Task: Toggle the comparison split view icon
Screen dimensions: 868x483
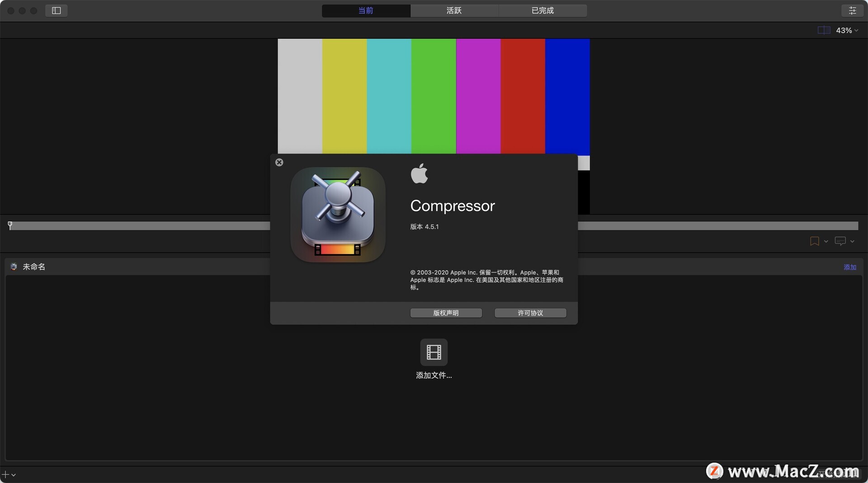Action: 824,30
